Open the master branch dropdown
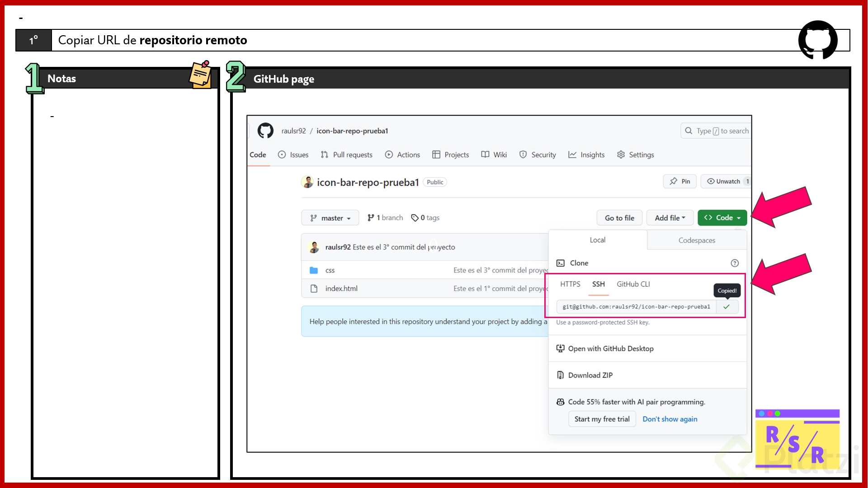Image resolution: width=868 pixels, height=488 pixels. tap(330, 218)
